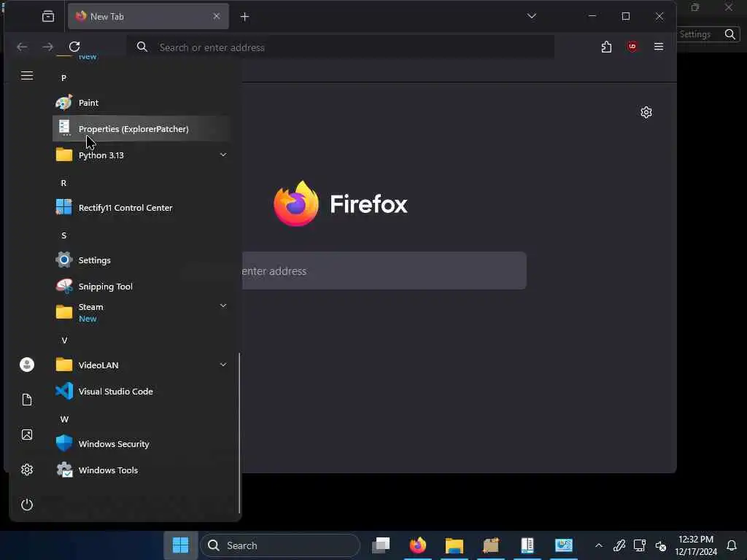Open Paint from the Start menu
Viewport: 747px width, 560px height.
141,103
